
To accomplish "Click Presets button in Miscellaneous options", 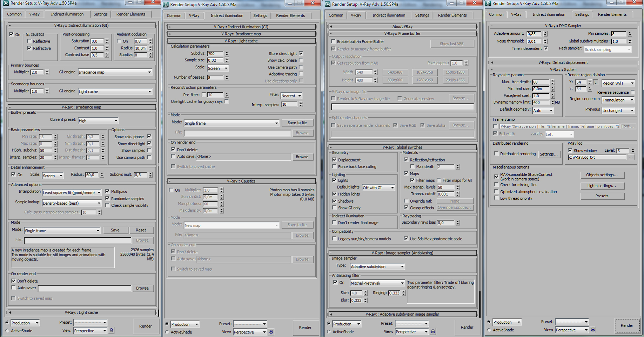I will coord(602,196).
